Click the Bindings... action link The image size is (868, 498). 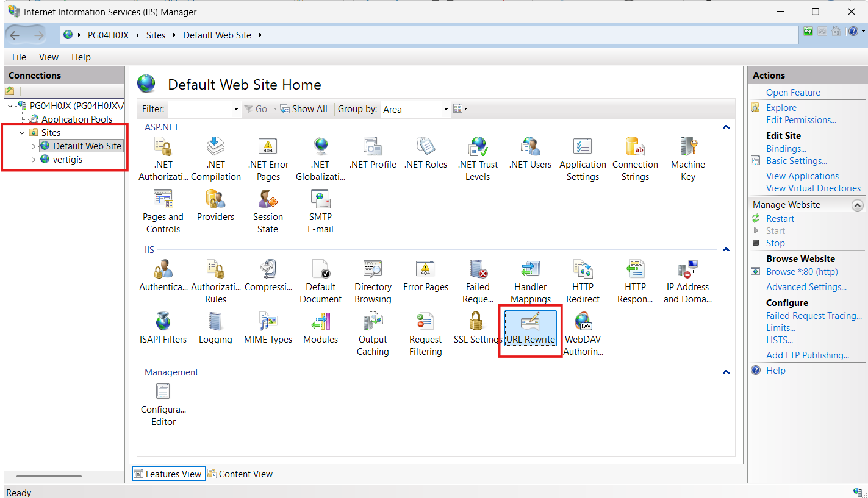point(786,149)
